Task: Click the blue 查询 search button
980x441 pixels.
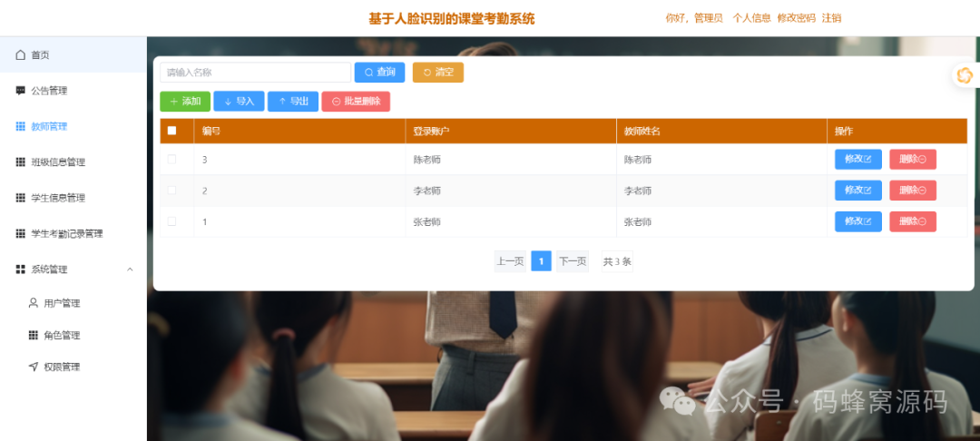Action: (x=379, y=73)
